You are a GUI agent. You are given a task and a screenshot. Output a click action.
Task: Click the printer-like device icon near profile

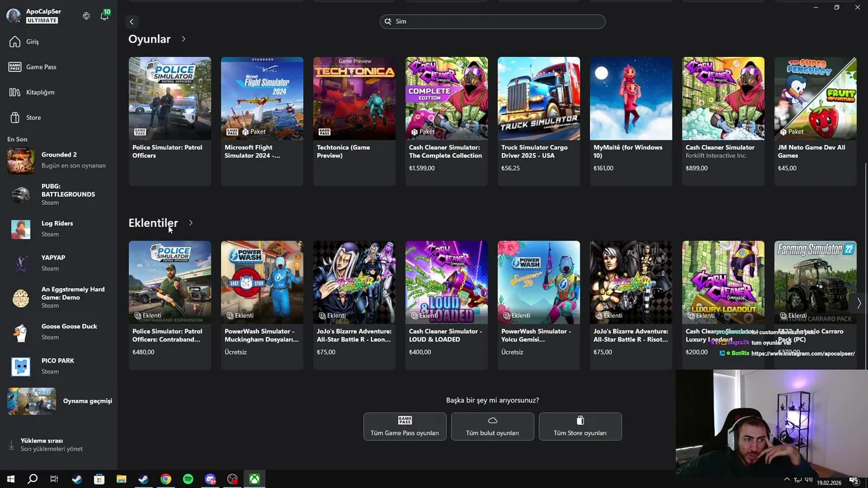pos(86,16)
